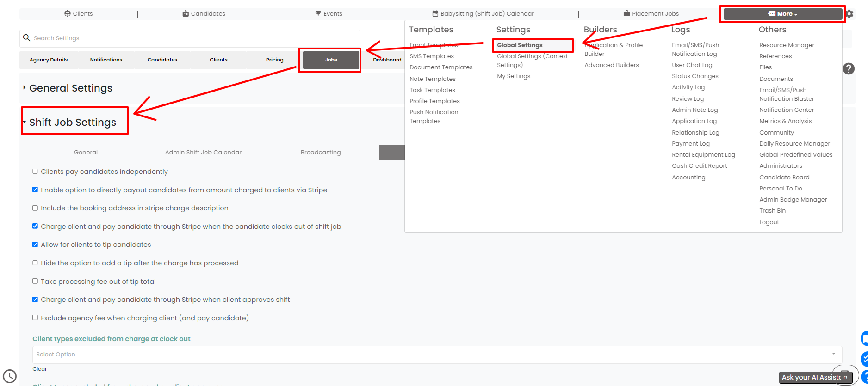
Task: Click the Events trophy icon
Action: (318, 14)
